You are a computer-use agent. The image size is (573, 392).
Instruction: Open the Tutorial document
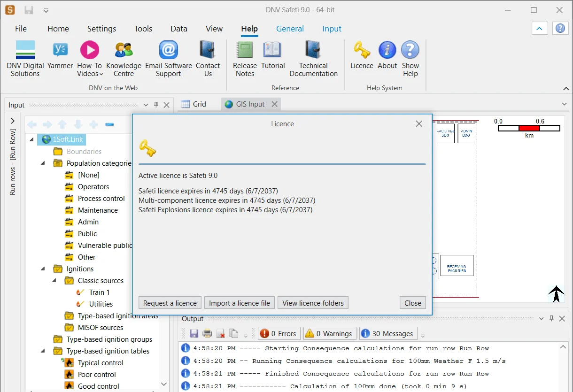(273, 55)
